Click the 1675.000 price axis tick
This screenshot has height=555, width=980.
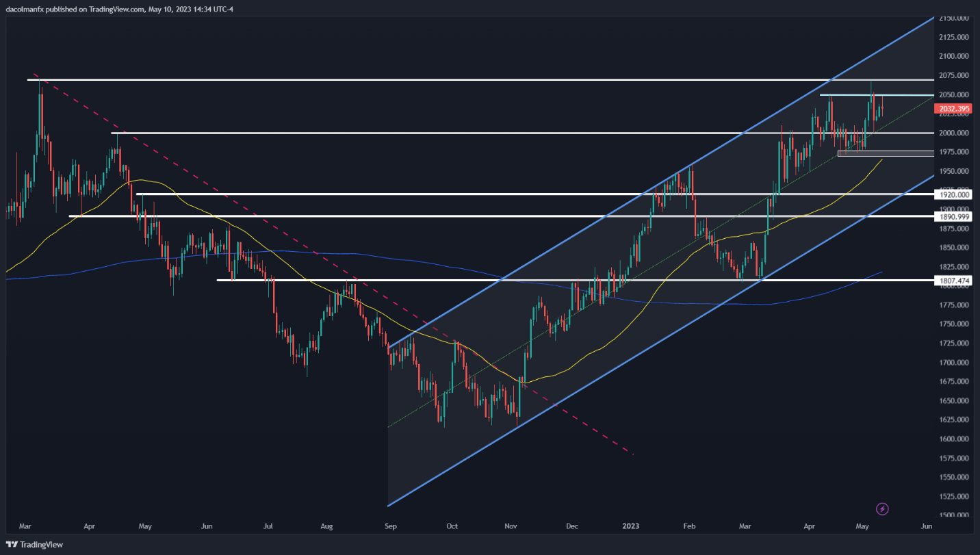point(955,382)
